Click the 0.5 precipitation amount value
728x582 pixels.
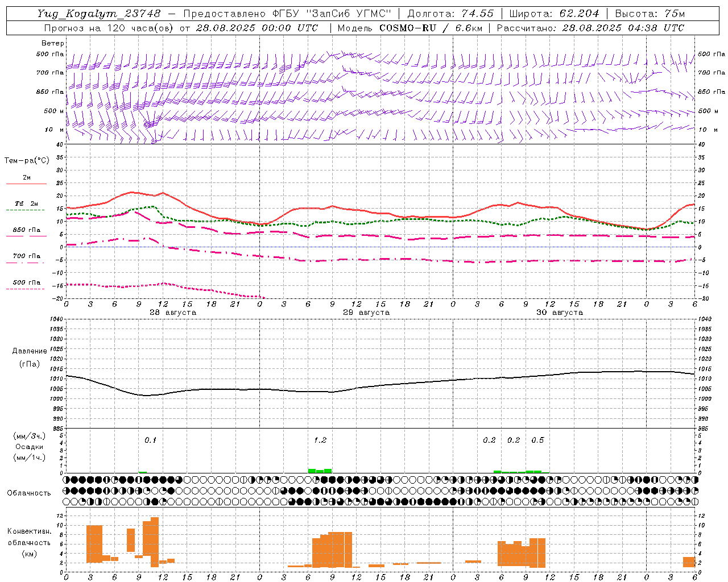[x=537, y=440]
